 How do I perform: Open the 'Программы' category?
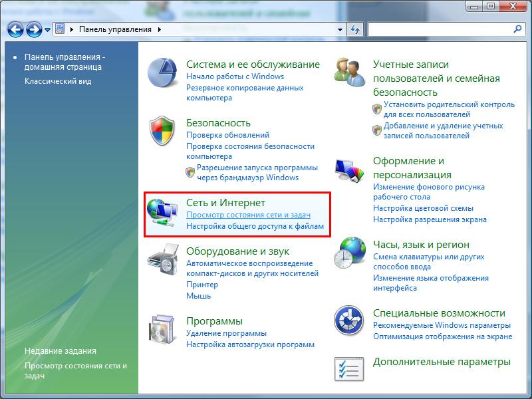tap(214, 321)
